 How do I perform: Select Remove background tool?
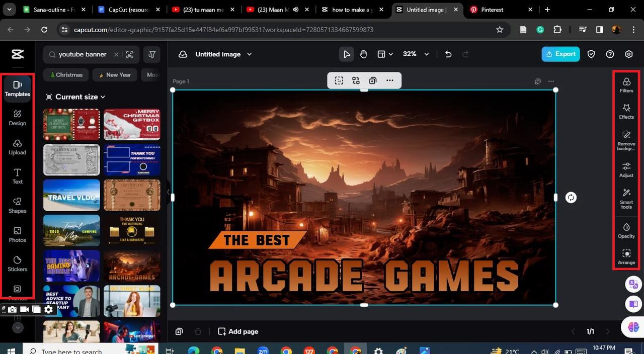click(x=626, y=140)
